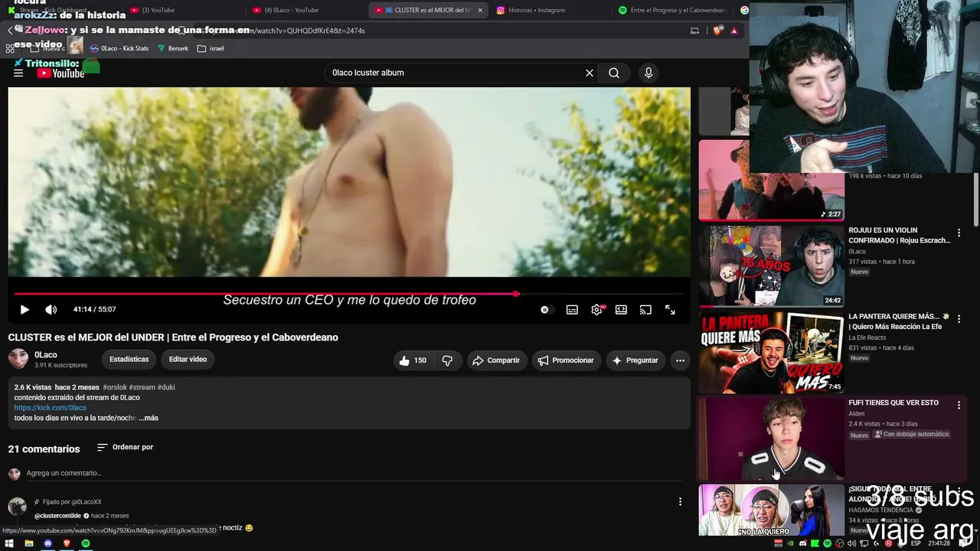980x551 pixels.
Task: Open the Berserk bookmark
Action: (x=173, y=48)
